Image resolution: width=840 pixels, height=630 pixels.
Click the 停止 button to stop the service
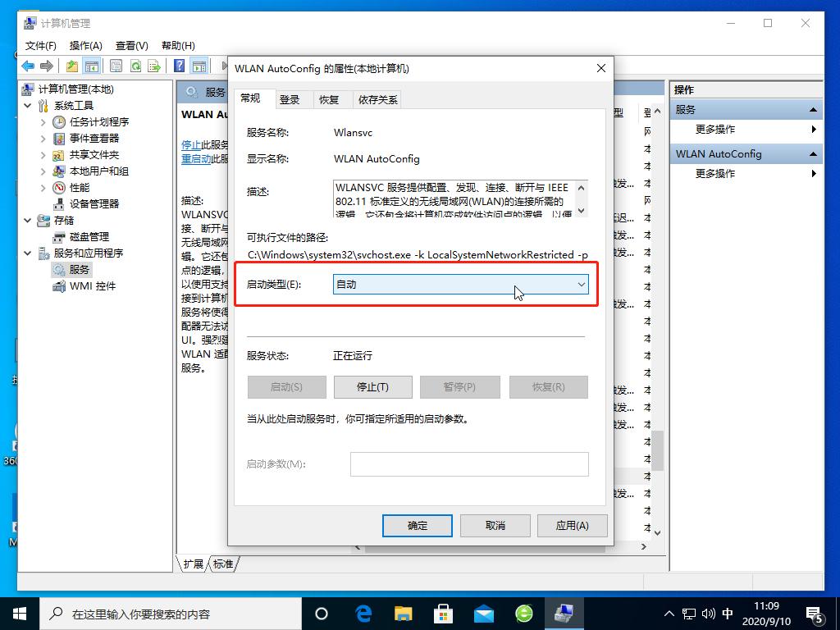click(x=372, y=386)
